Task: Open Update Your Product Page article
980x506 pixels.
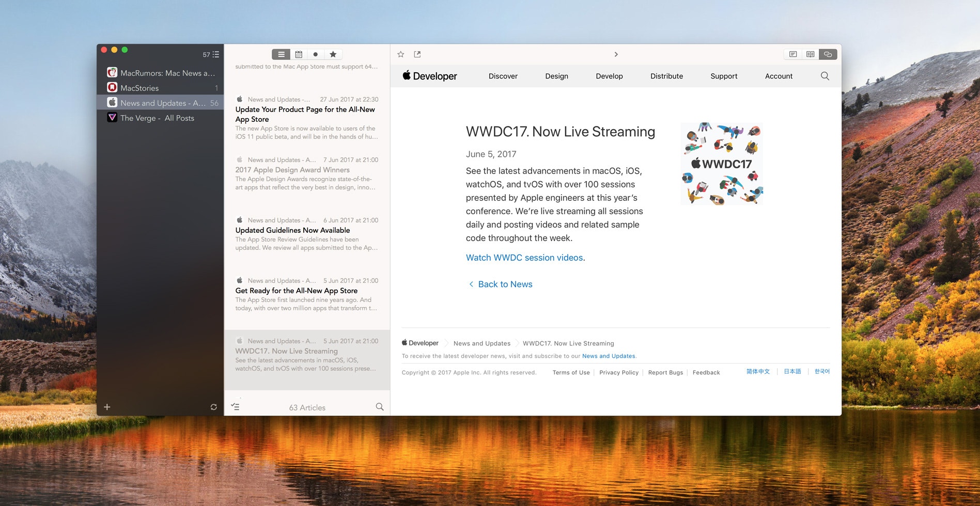Action: pos(307,119)
